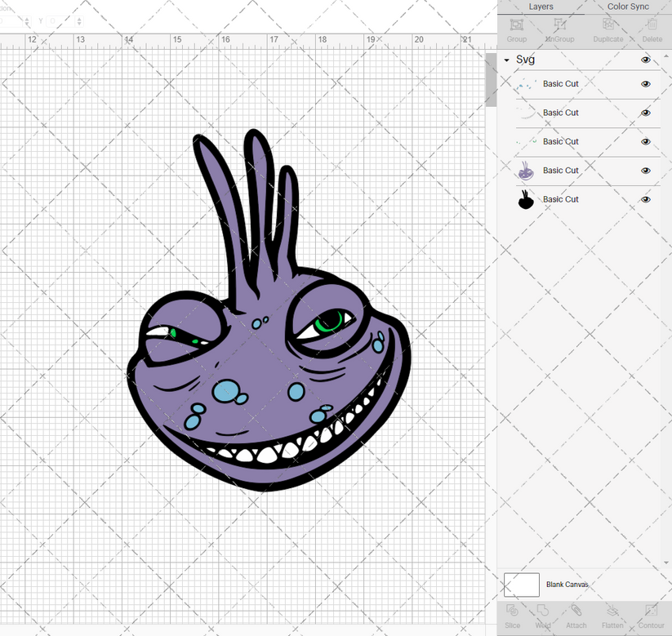This screenshot has width=672, height=636.
Task: Collapse the Svg layer group
Action: [x=506, y=60]
